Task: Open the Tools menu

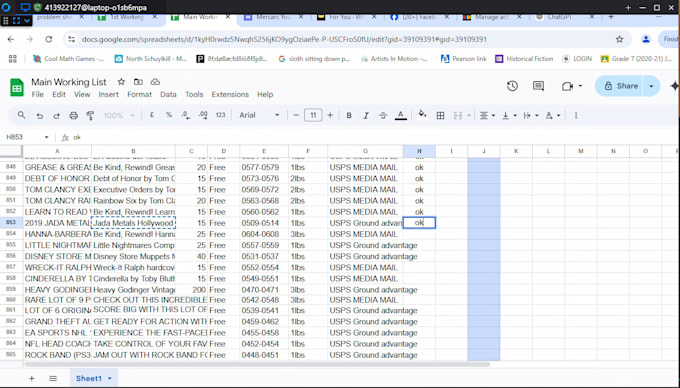Action: coord(194,95)
